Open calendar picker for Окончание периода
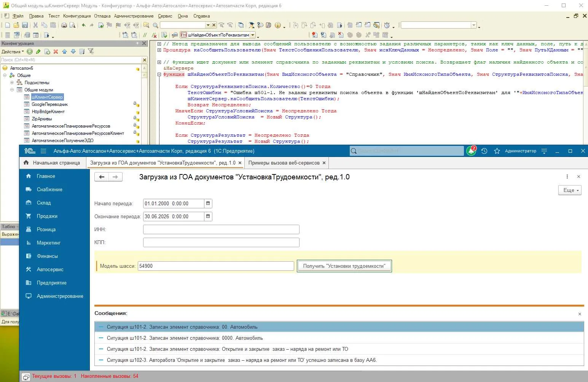The image size is (588, 382). tap(208, 216)
